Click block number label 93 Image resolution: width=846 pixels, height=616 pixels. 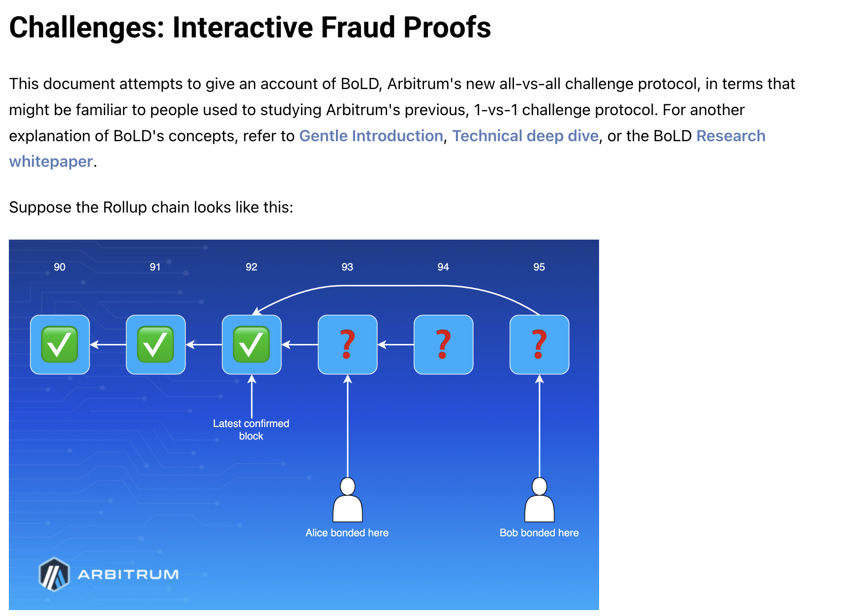click(x=347, y=267)
